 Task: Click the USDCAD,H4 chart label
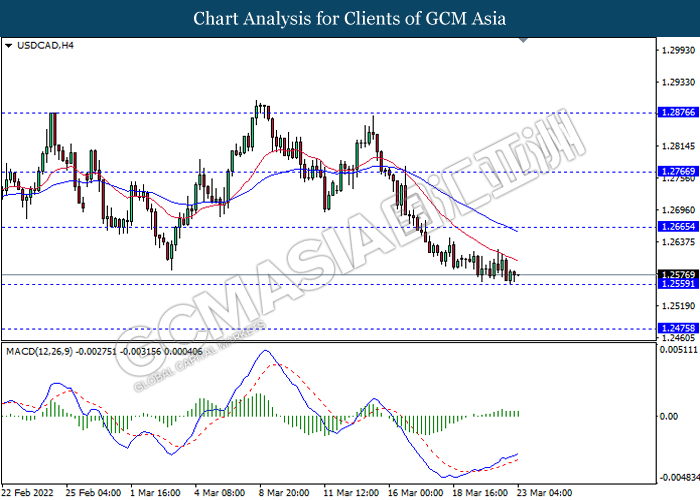click(x=45, y=46)
